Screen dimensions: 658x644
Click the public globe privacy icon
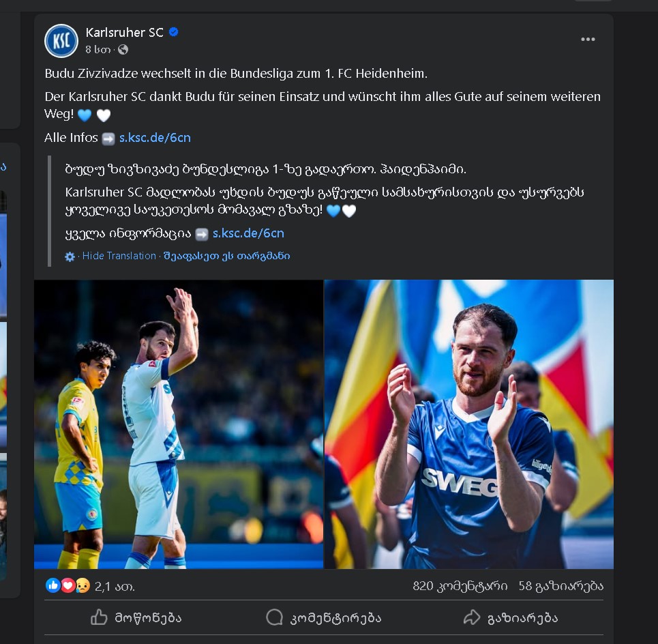pyautogui.click(x=123, y=50)
